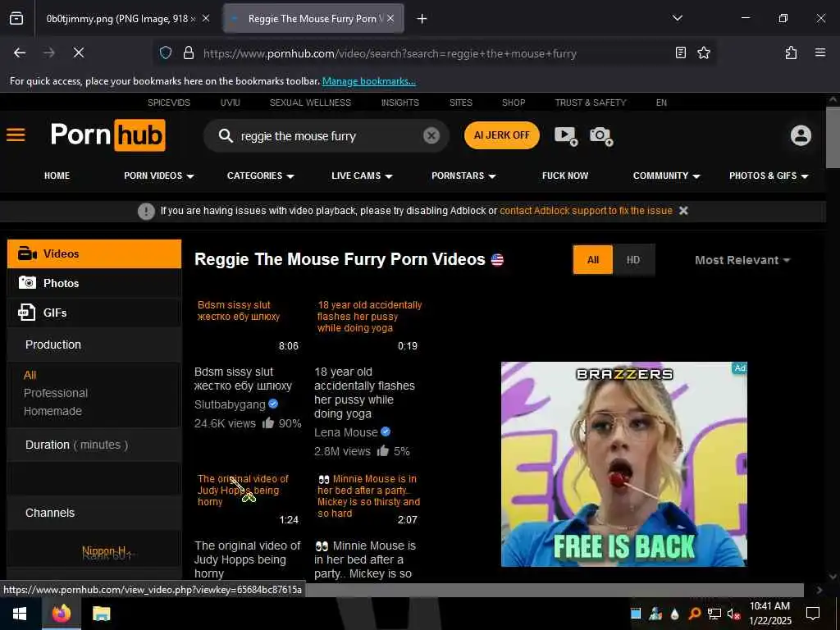Viewport: 840px width, 630px height.
Task: Expand the Categories nav dropdown
Action: tap(260, 176)
